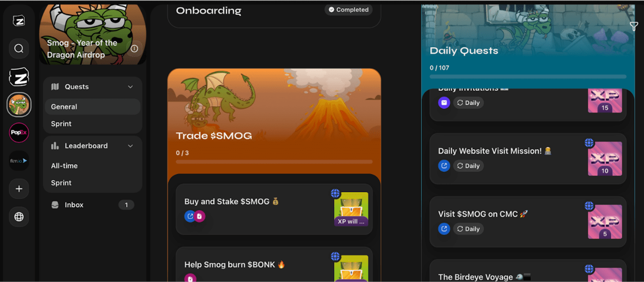Click the Completed badge on Onboarding
The image size is (644, 282).
[x=348, y=10]
